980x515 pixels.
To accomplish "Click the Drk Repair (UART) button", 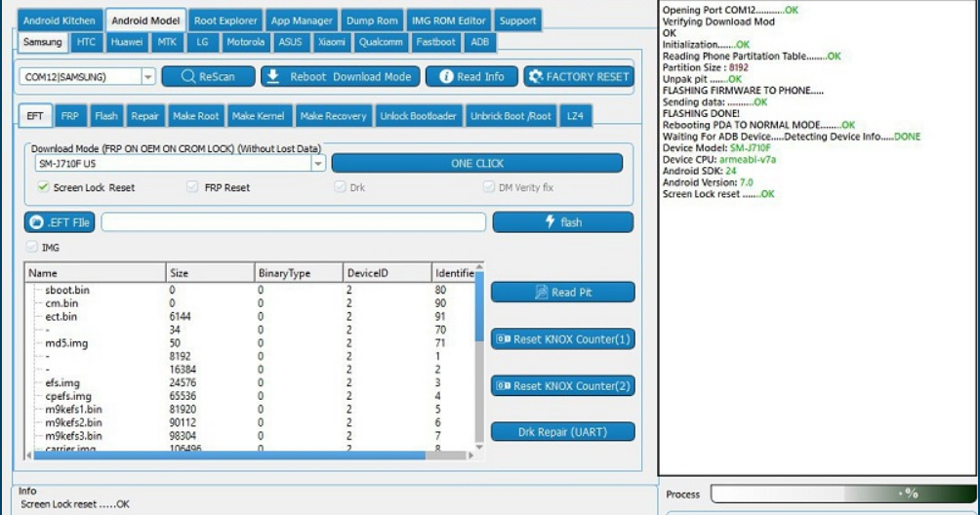I will tap(562, 431).
